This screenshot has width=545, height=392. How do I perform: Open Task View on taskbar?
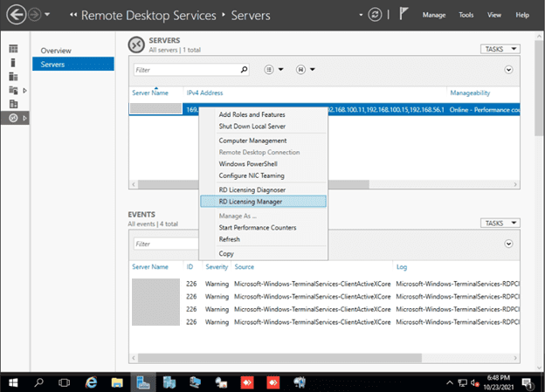click(64, 382)
